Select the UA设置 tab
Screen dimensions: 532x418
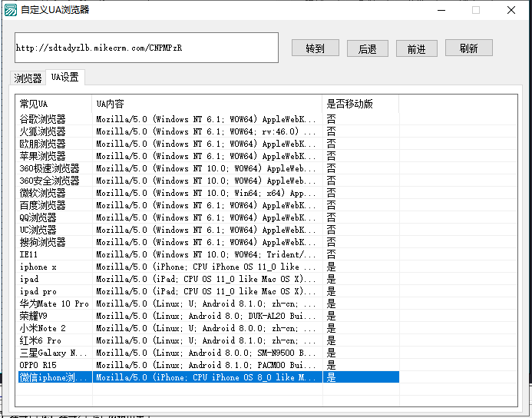[65, 77]
